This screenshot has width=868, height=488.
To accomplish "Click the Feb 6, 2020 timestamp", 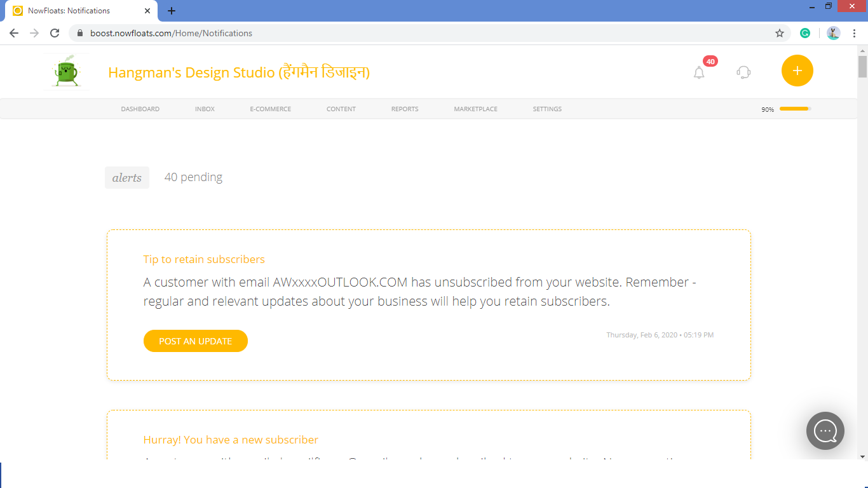I will 660,335.
